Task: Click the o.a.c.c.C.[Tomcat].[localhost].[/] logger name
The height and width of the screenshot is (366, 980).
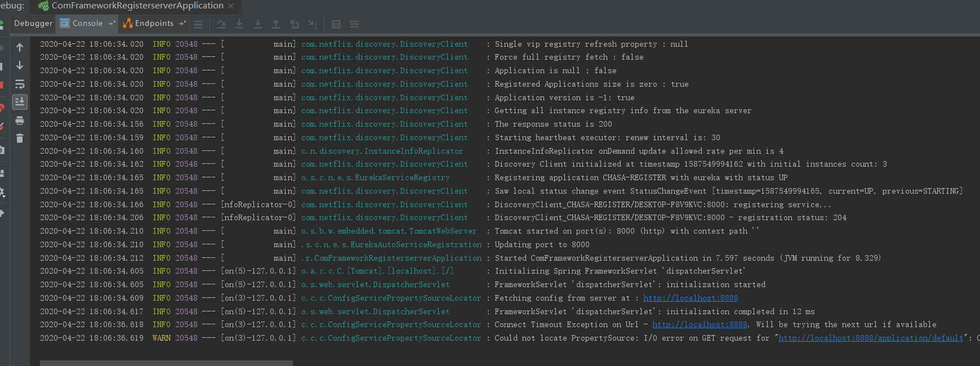Action: click(377, 271)
